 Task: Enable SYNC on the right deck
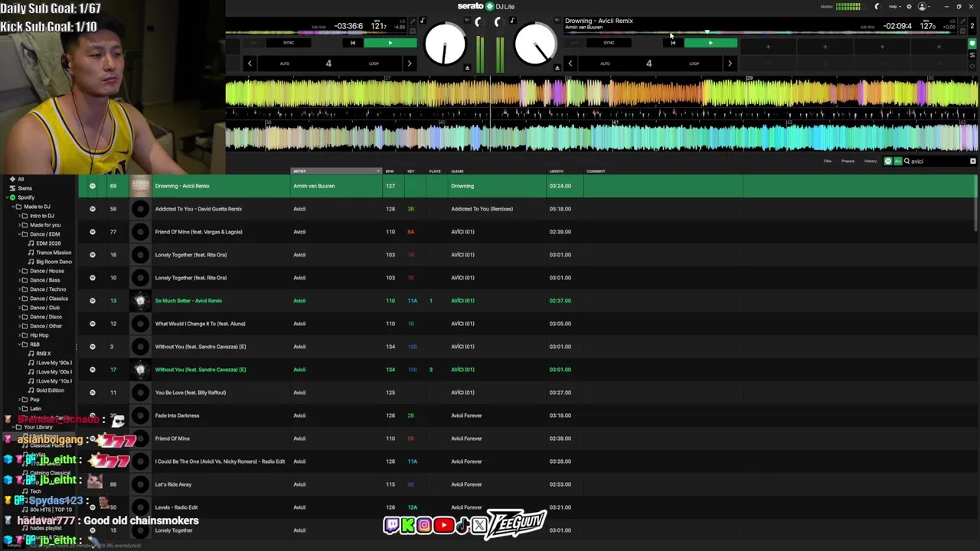tap(609, 43)
